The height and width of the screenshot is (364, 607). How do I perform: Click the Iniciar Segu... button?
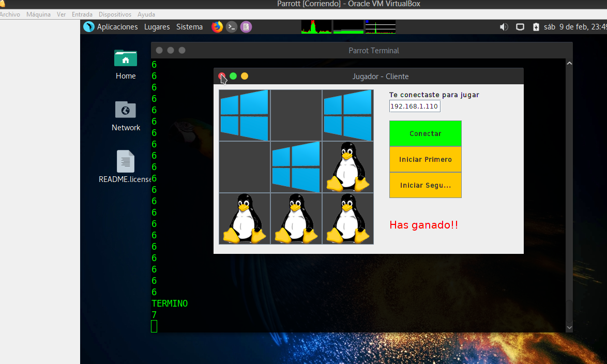[425, 185]
